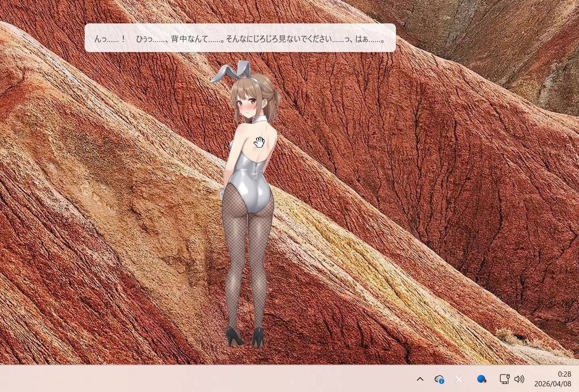This screenshot has width=579, height=392.
Task: Open the round blue tray app icon
Action: pos(481,379)
